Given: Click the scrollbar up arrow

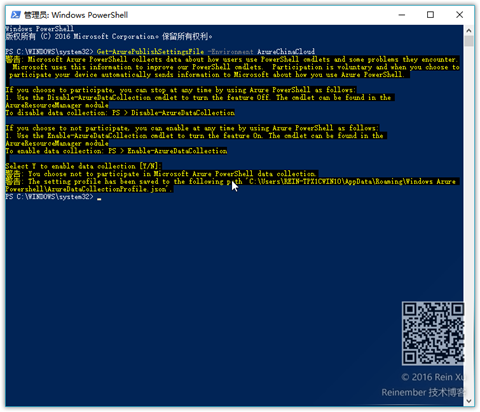Looking at the screenshot, I should pyautogui.click(x=469, y=30).
